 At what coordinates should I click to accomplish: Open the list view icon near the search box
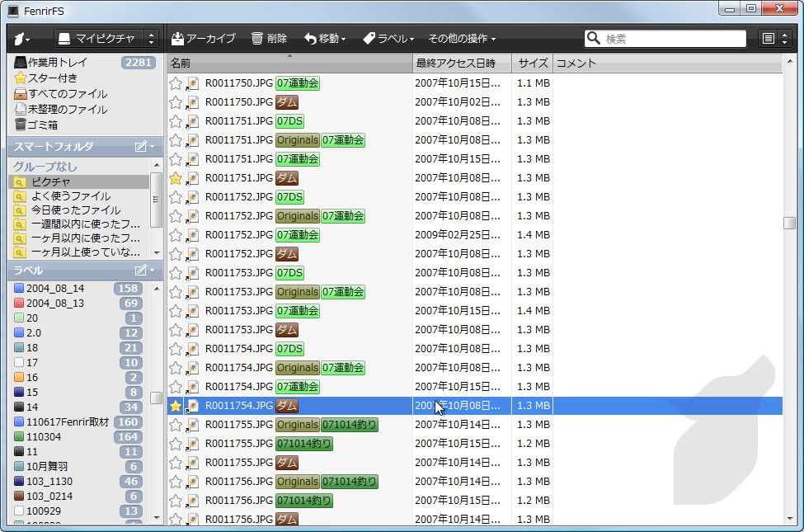(x=768, y=38)
